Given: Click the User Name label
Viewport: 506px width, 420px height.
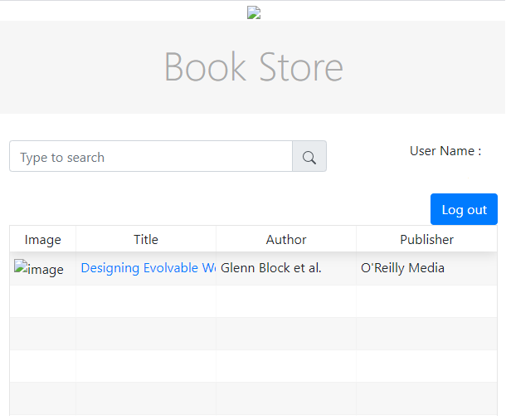Looking at the screenshot, I should pos(445,151).
